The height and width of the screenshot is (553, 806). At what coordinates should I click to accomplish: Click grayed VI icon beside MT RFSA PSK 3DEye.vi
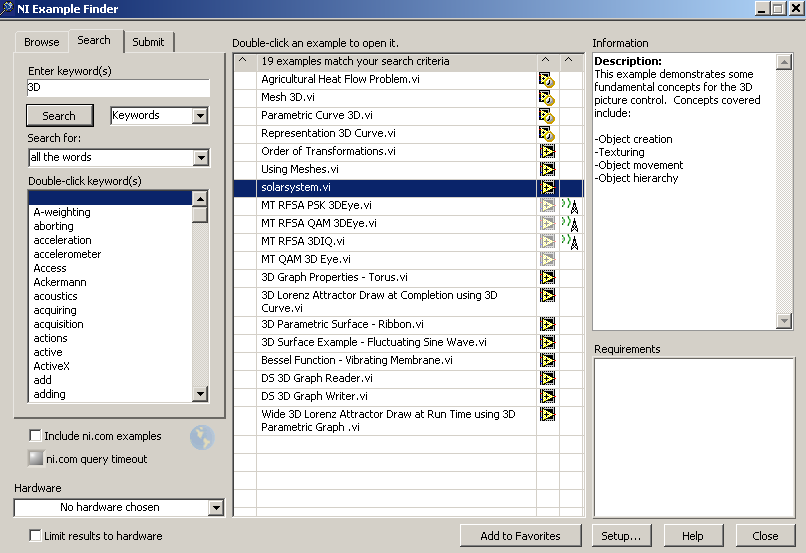547,206
